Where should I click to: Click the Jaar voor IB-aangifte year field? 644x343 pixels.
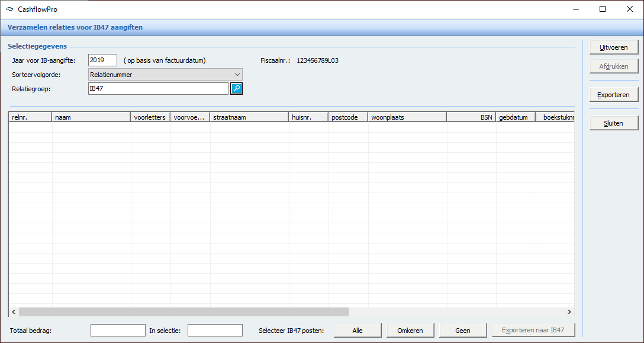(x=102, y=60)
